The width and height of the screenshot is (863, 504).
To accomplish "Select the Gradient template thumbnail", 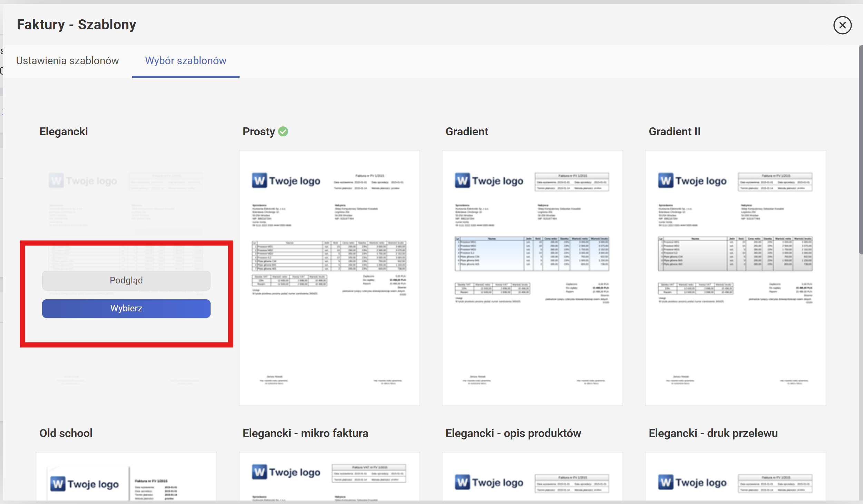I will click(x=532, y=278).
